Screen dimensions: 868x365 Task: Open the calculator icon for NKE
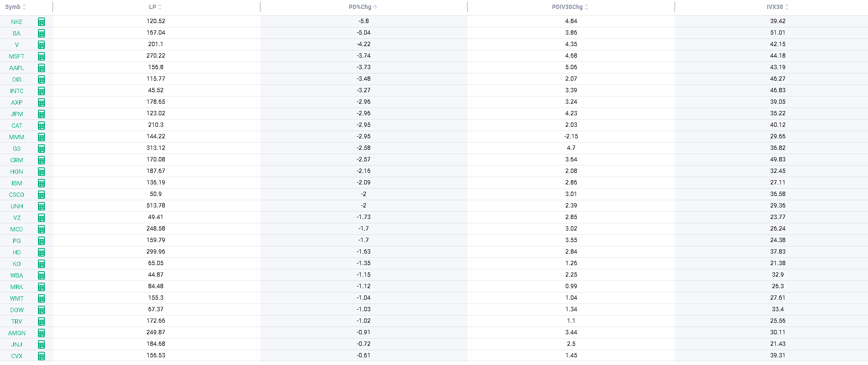coord(41,22)
